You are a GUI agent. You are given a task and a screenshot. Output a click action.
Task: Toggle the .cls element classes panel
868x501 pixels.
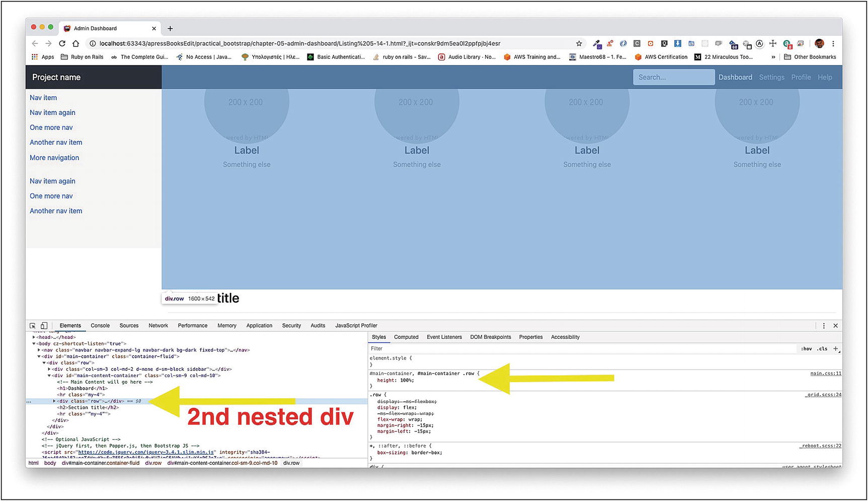pos(822,349)
